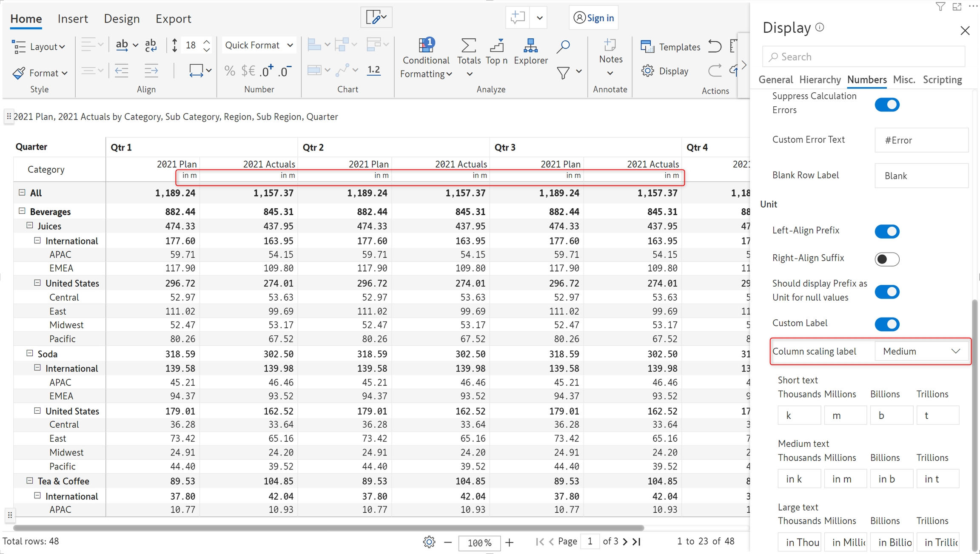Click the Top n ranking icon
Image resolution: width=980 pixels, height=554 pixels.
pos(496,45)
